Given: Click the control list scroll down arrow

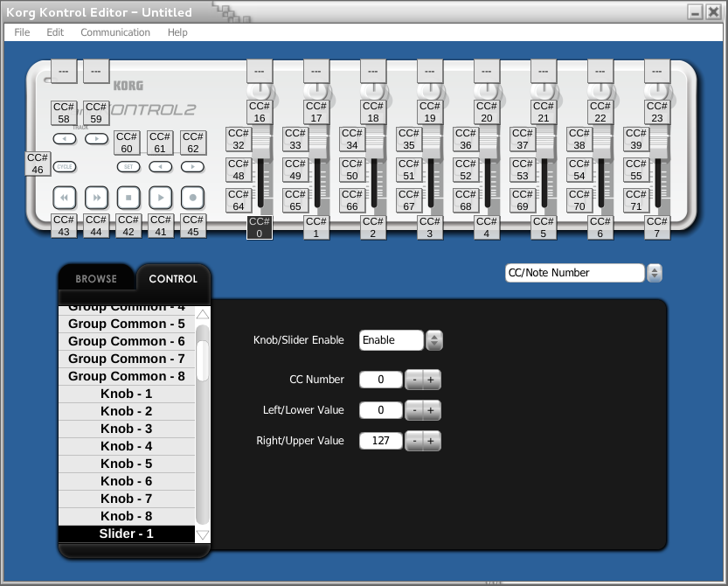Looking at the screenshot, I should tap(203, 535).
